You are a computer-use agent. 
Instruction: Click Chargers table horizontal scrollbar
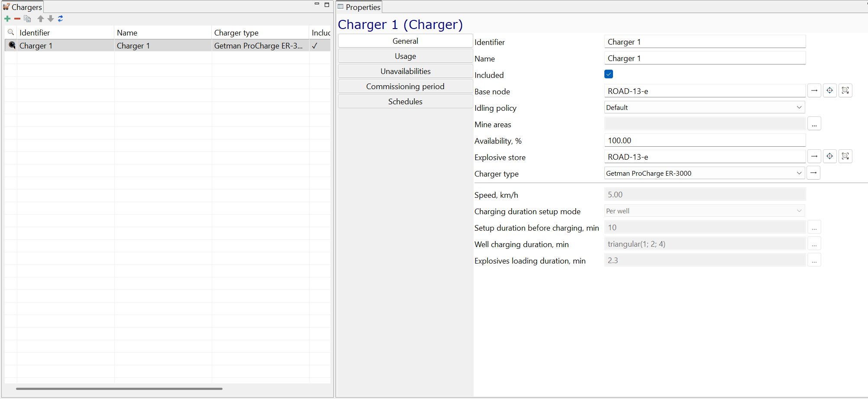tap(119, 389)
